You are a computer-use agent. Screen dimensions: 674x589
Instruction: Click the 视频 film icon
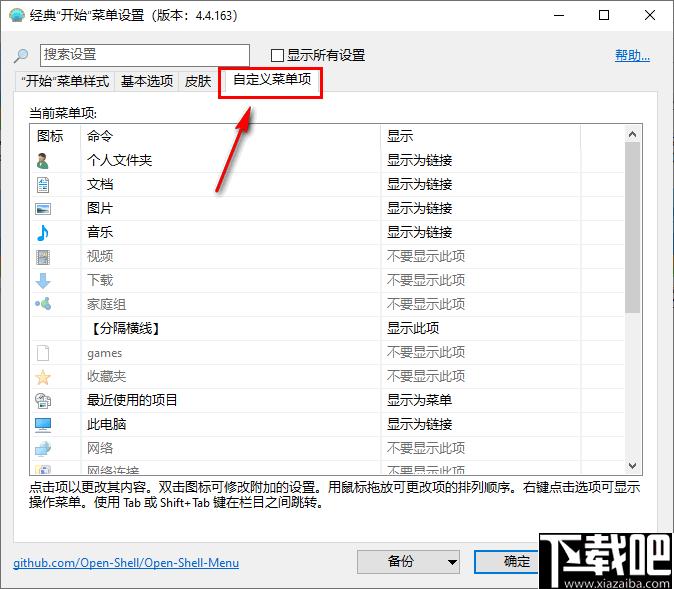43,257
